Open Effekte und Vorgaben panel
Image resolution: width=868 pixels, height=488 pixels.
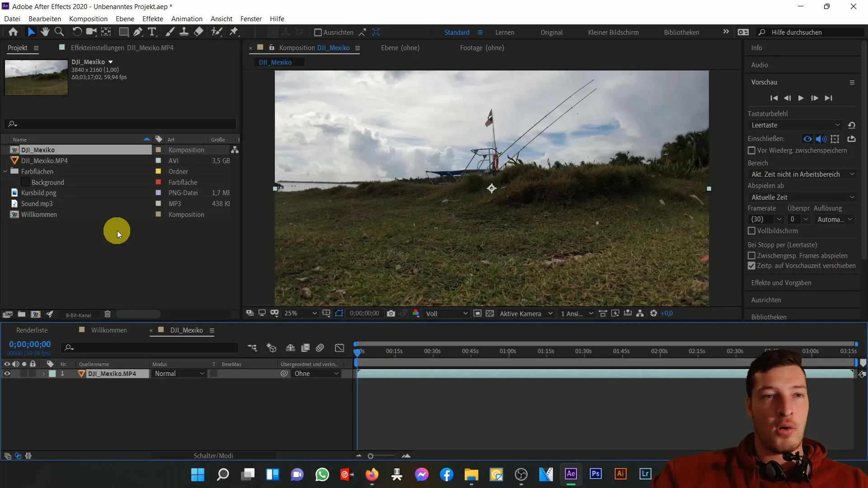(x=781, y=283)
